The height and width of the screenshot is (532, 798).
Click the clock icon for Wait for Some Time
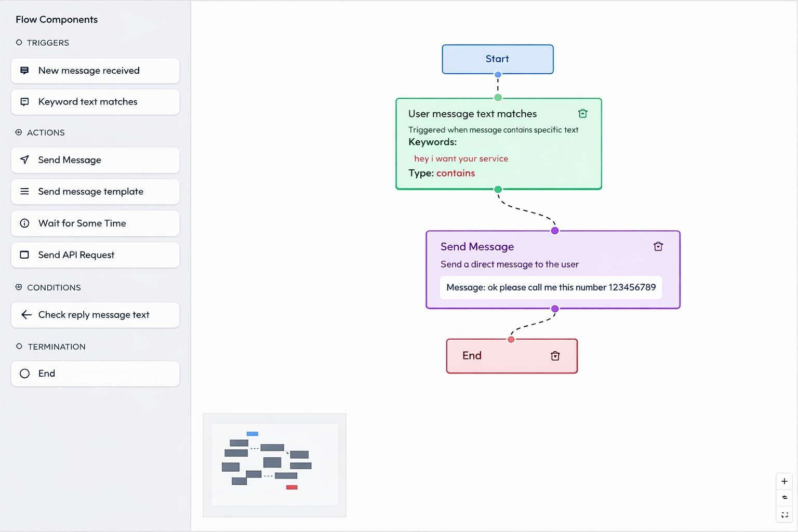coord(24,223)
